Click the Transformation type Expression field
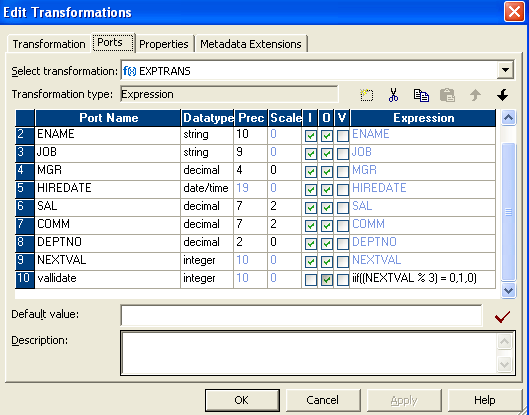The height and width of the screenshot is (415, 529). tap(229, 94)
